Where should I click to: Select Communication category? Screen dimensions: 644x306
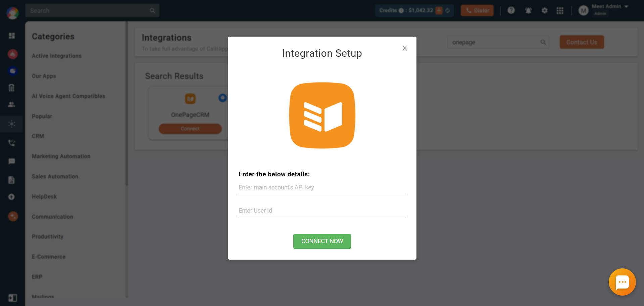click(52, 217)
